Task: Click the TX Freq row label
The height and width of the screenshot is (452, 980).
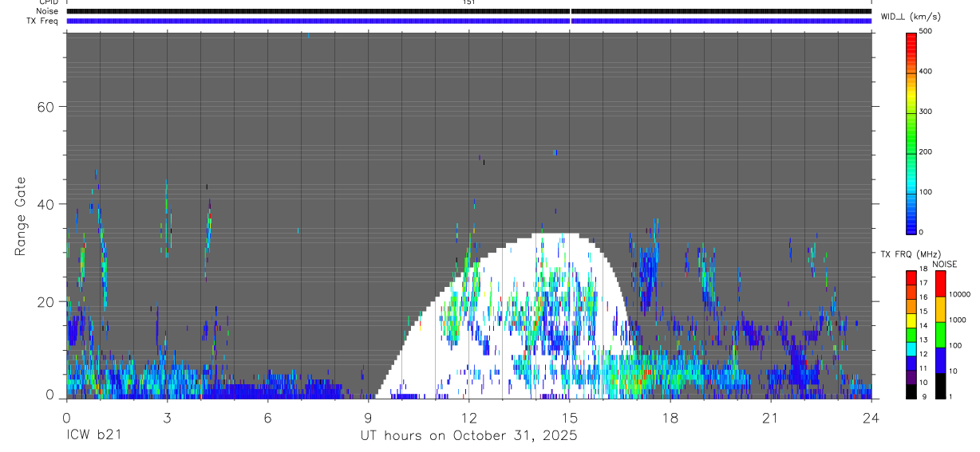Action: click(42, 21)
